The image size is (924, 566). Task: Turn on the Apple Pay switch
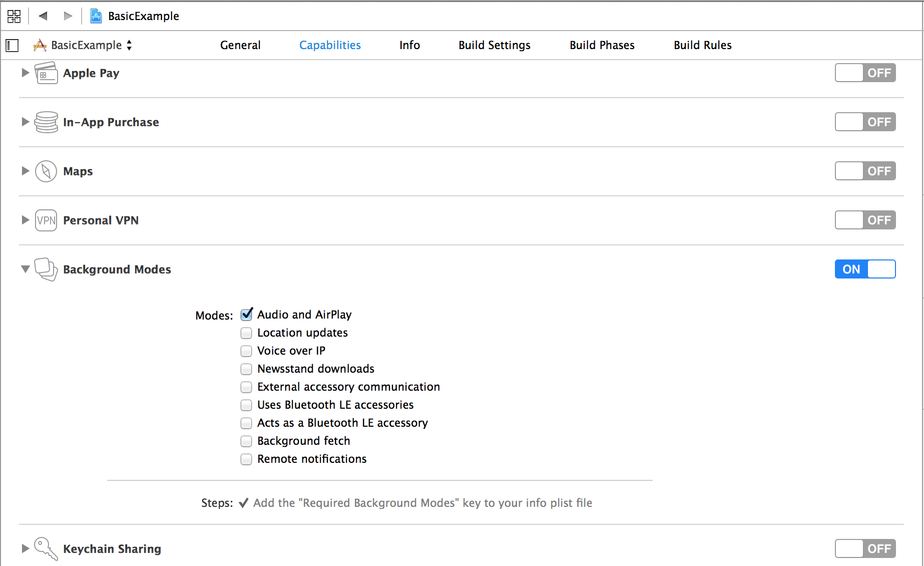[864, 73]
